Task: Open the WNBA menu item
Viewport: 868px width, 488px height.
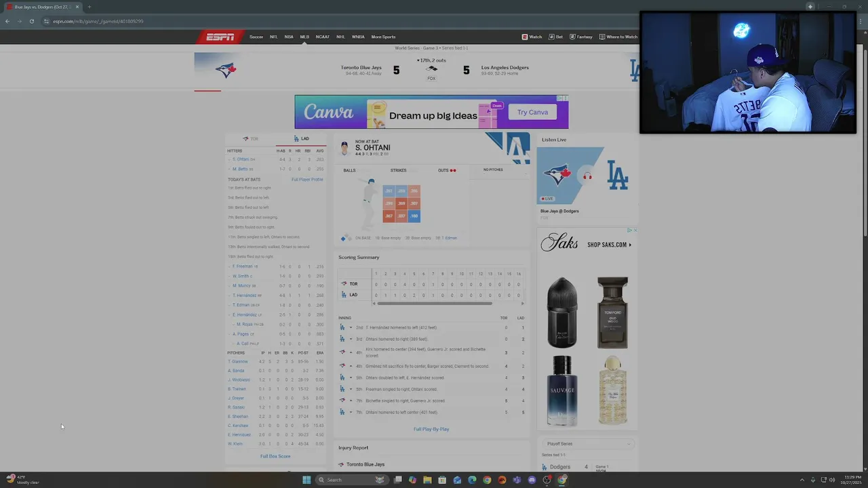Action: 358,37
